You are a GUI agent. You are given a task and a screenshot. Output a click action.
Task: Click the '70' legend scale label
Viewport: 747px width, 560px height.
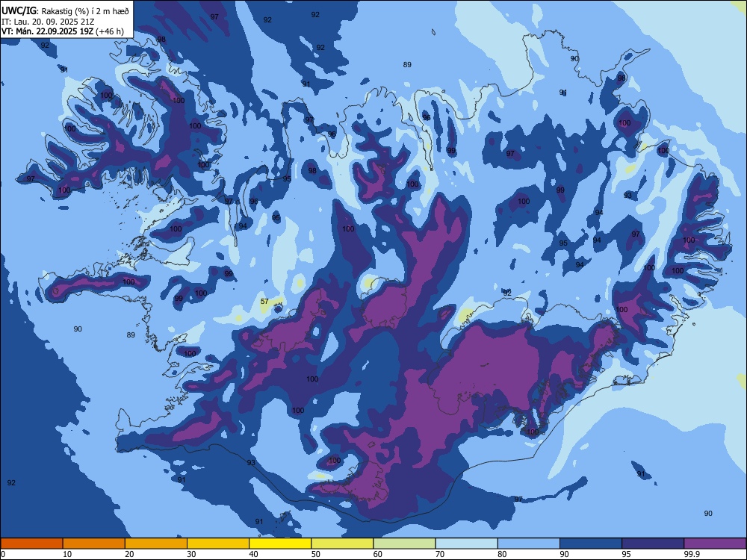440,554
